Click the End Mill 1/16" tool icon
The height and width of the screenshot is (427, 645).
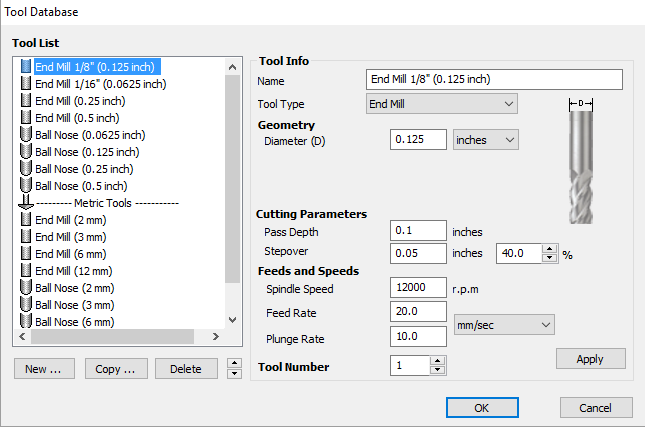coord(26,84)
